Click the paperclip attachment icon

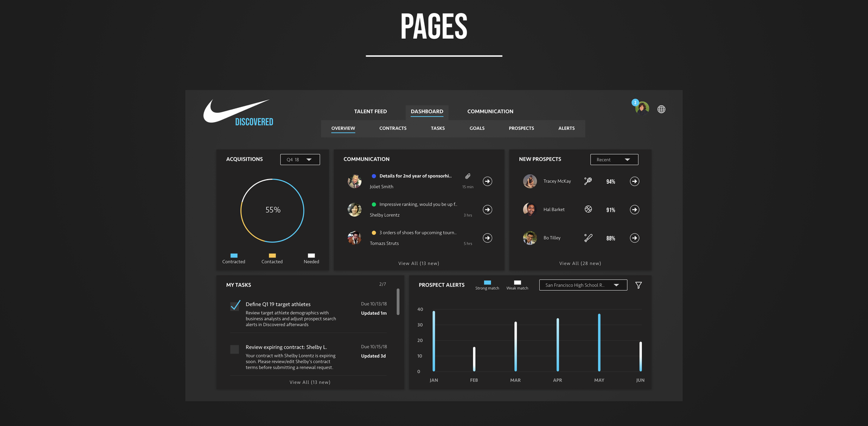(468, 176)
